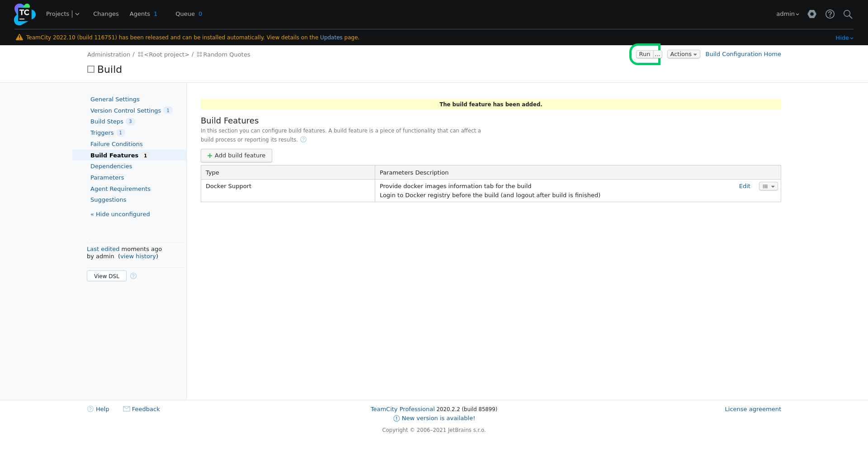Open Suggestions section
Viewport: 868px width, 450px height.
108,200
